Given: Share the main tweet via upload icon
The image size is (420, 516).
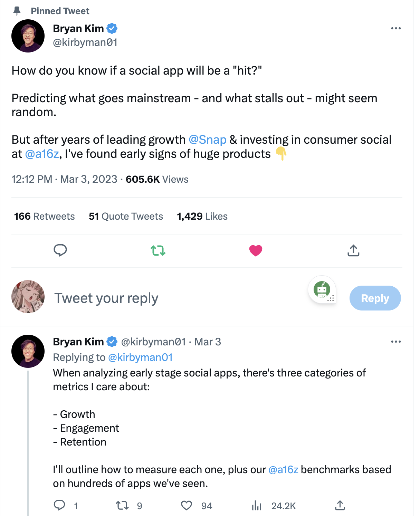Looking at the screenshot, I should click(353, 250).
